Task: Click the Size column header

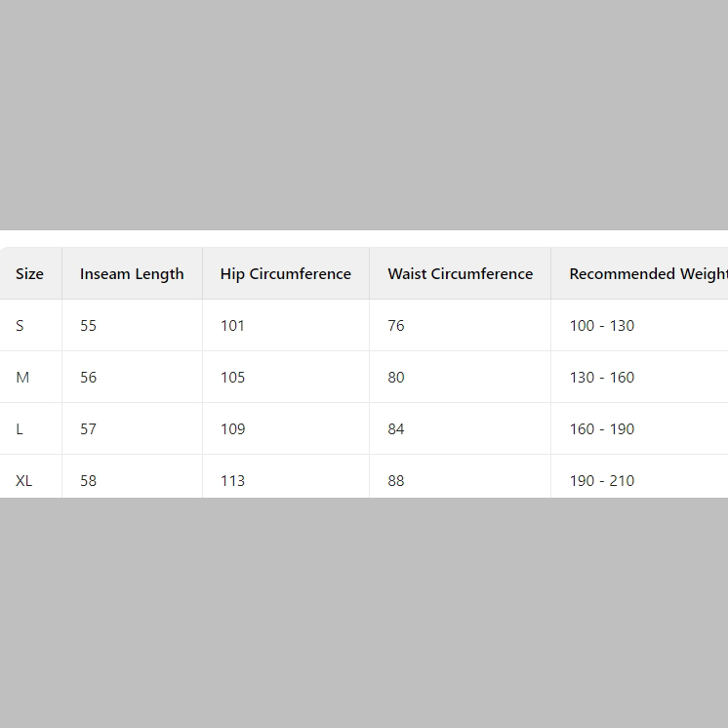Action: click(29, 274)
